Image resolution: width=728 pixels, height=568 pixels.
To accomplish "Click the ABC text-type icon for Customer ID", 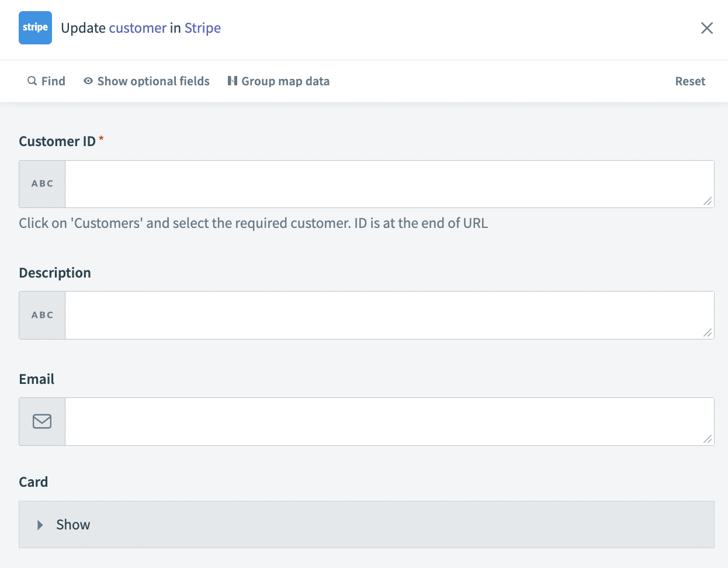I will click(x=41, y=183).
